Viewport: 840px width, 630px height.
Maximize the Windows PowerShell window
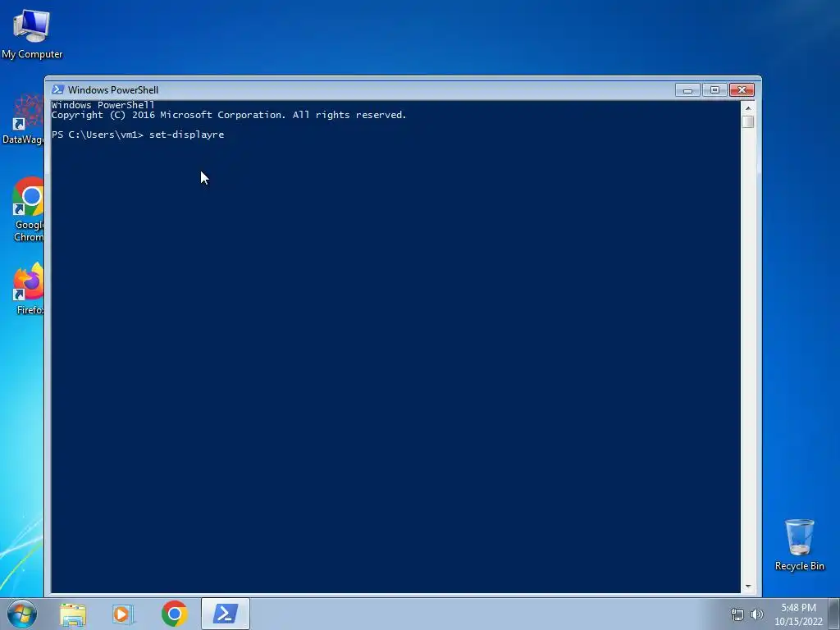point(714,90)
